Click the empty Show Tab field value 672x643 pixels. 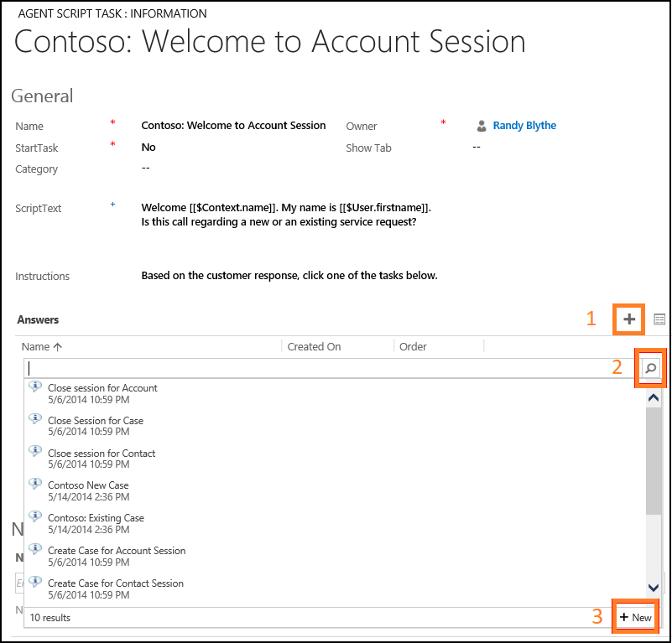click(x=477, y=147)
